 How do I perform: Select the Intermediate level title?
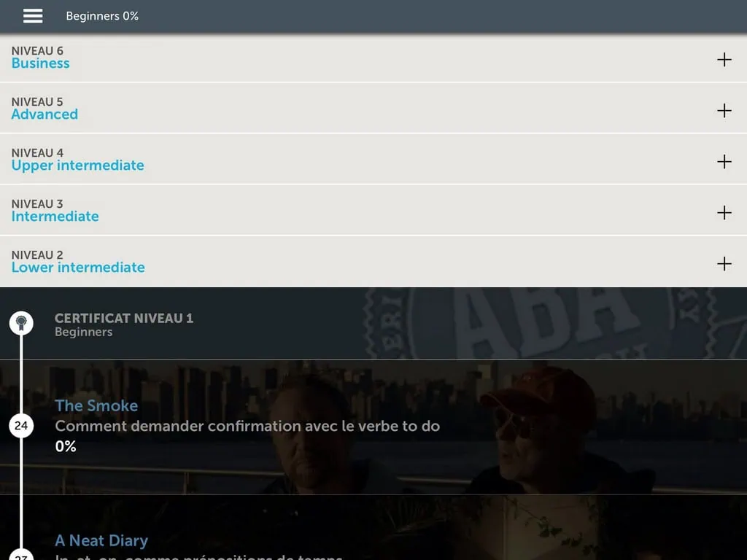55,217
